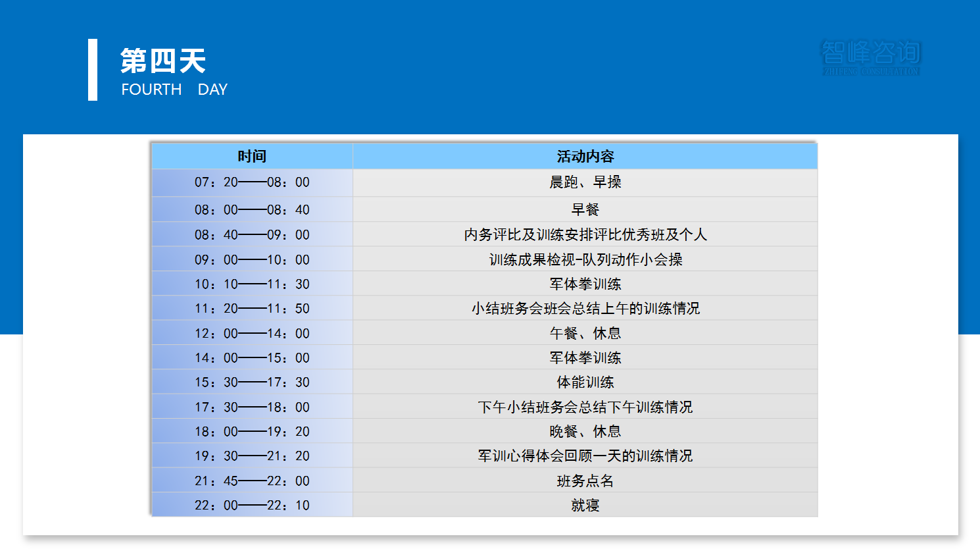This screenshot has width=980, height=551.
Task: Click the 智峰咨询 logo watermark
Action: coord(871,57)
